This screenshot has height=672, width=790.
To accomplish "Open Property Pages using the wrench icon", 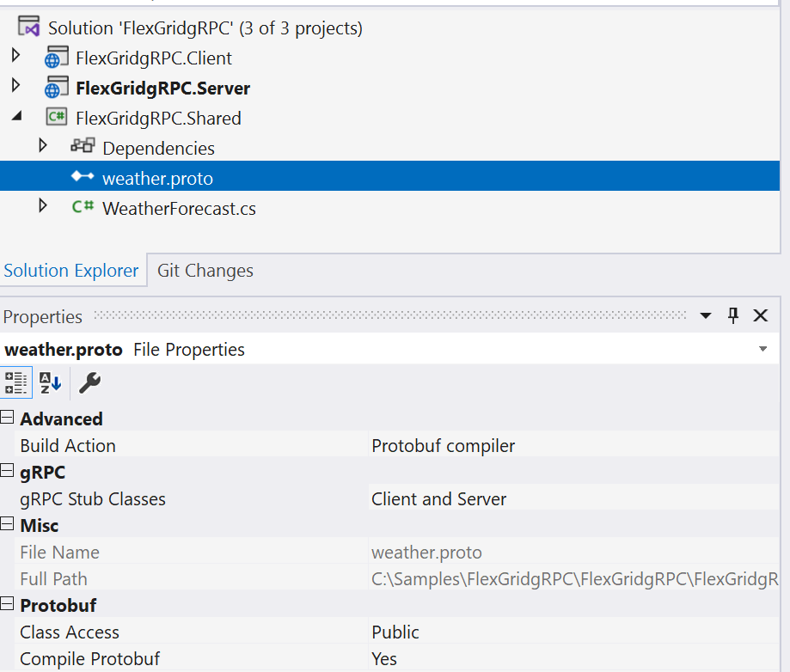I will point(89,382).
